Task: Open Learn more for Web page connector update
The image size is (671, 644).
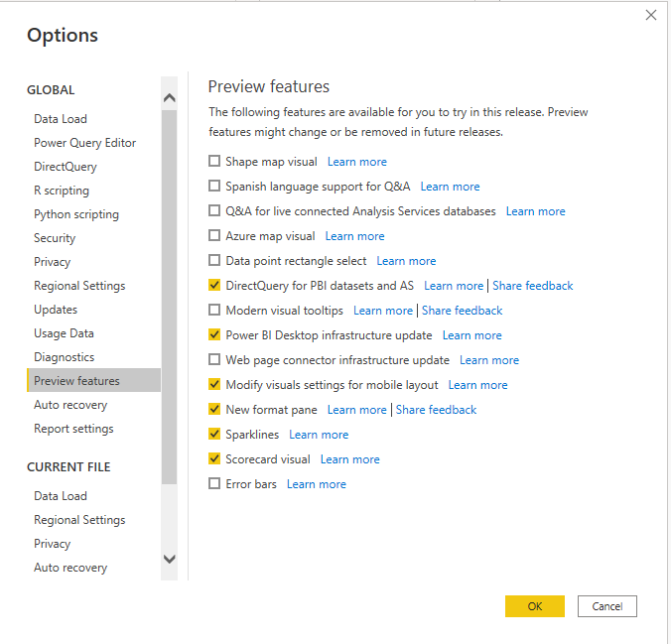Action: click(489, 360)
